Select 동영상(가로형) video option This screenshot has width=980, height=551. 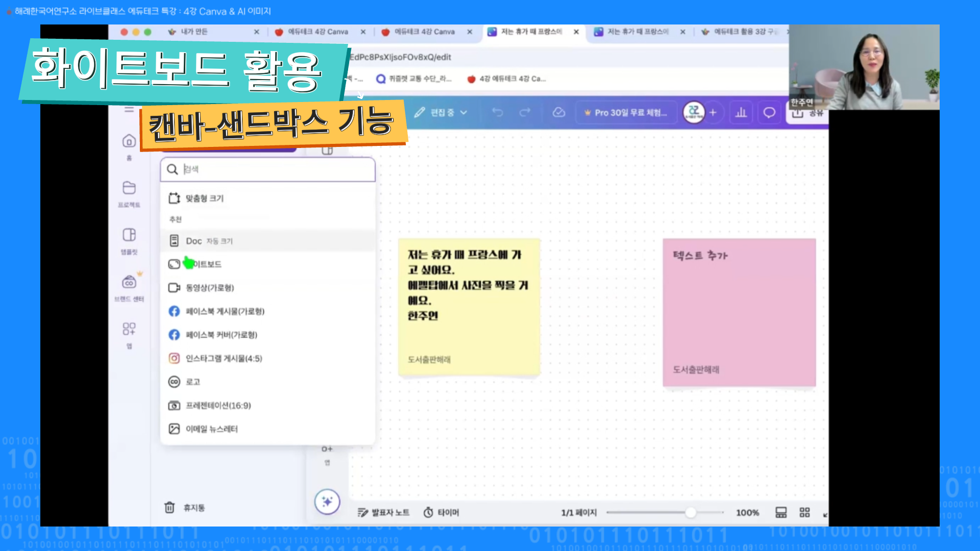pos(268,288)
